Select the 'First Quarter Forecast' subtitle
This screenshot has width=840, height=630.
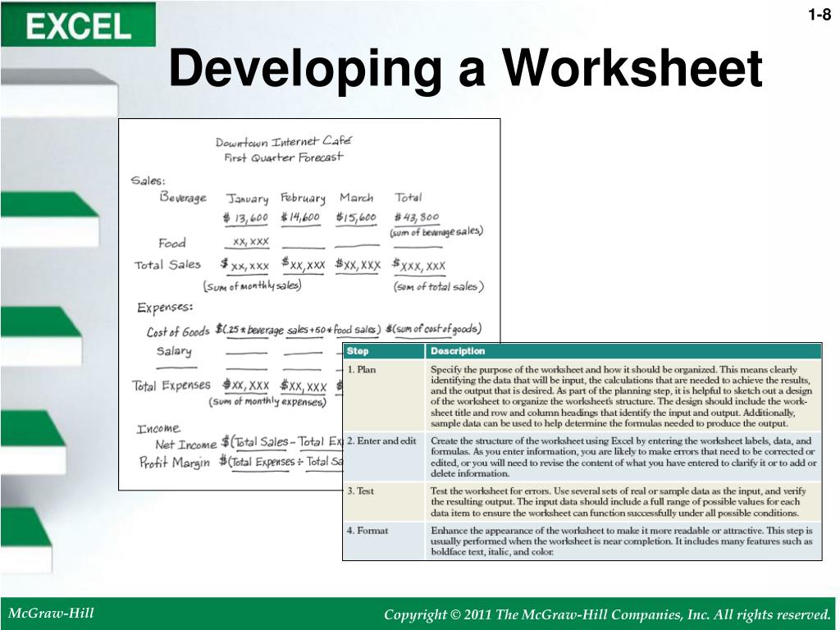click(283, 157)
